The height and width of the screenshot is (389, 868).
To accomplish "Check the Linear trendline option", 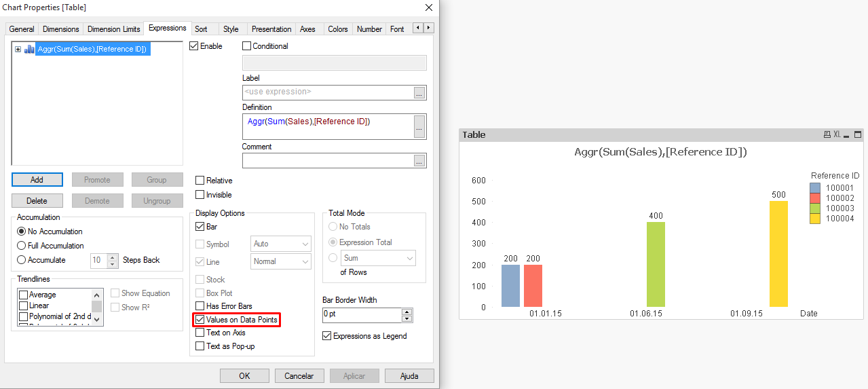I will tap(24, 305).
